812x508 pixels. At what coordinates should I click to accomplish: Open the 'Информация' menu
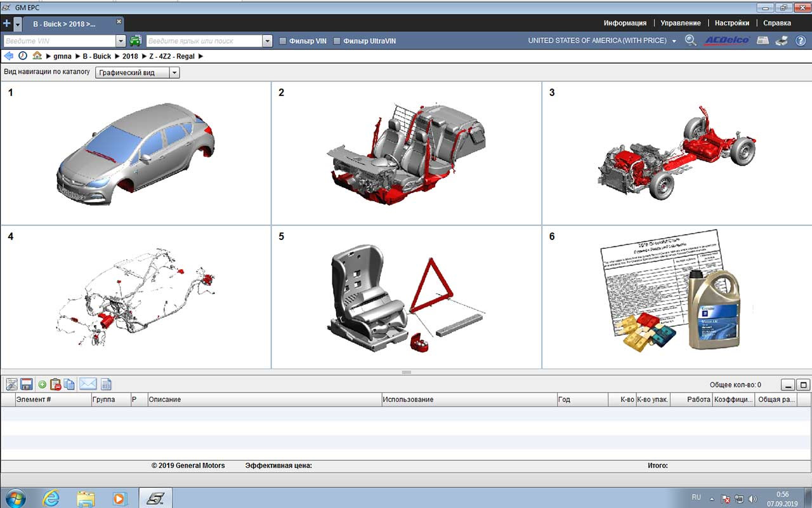click(x=625, y=23)
